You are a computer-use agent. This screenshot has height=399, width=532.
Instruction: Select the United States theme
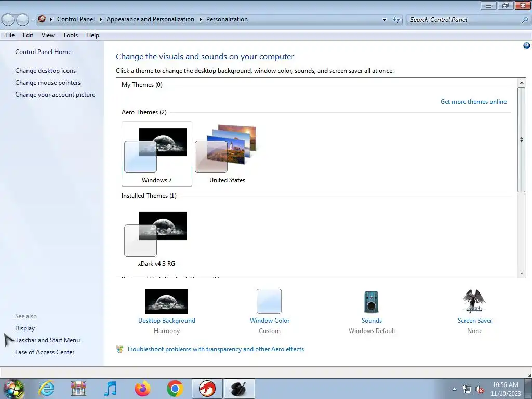coord(227,154)
